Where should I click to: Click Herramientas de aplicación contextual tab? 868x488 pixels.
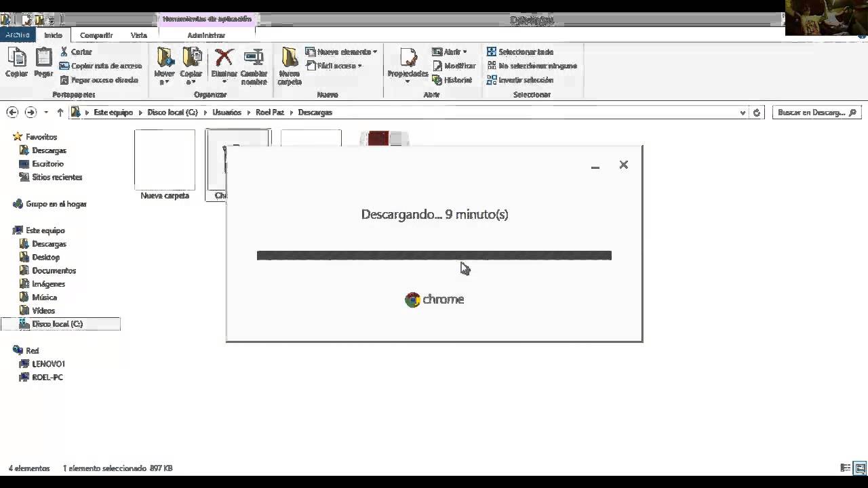pyautogui.click(x=206, y=20)
